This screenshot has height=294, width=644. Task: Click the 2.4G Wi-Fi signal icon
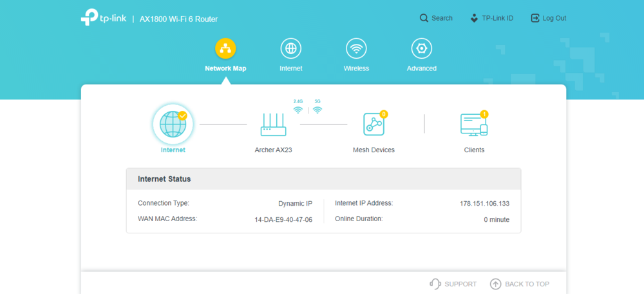point(298,110)
